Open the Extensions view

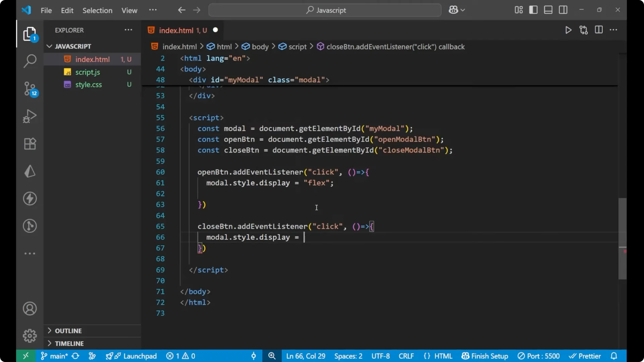click(30, 143)
